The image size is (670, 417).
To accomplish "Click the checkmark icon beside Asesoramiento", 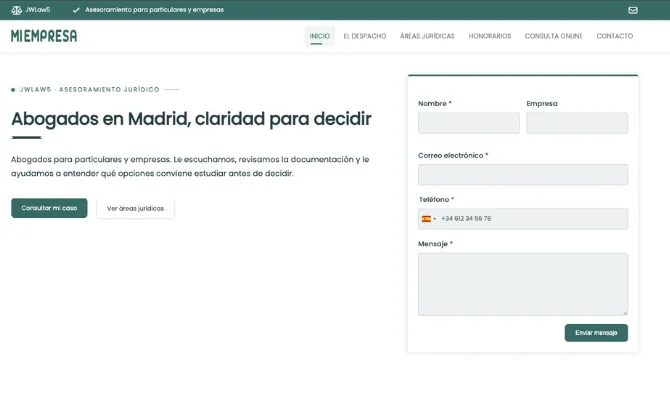I will coord(76,10).
